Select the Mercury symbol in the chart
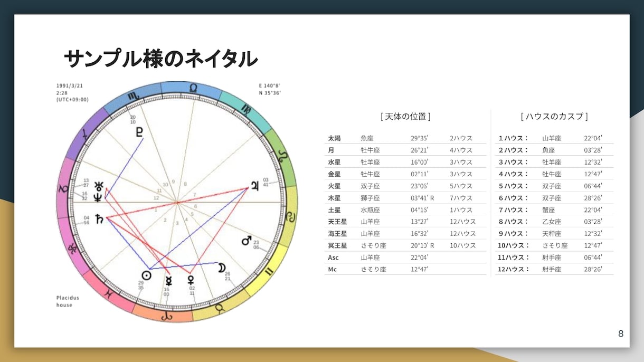The image size is (644, 362). click(x=169, y=280)
